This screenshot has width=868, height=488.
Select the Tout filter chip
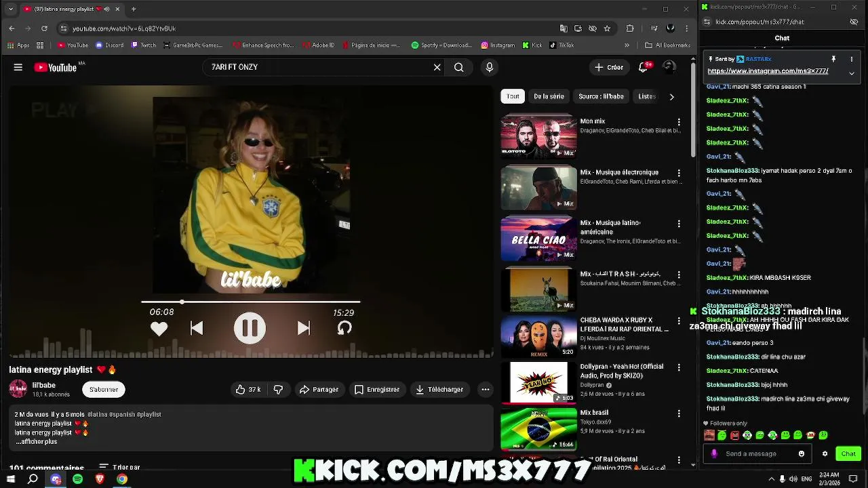tap(513, 96)
